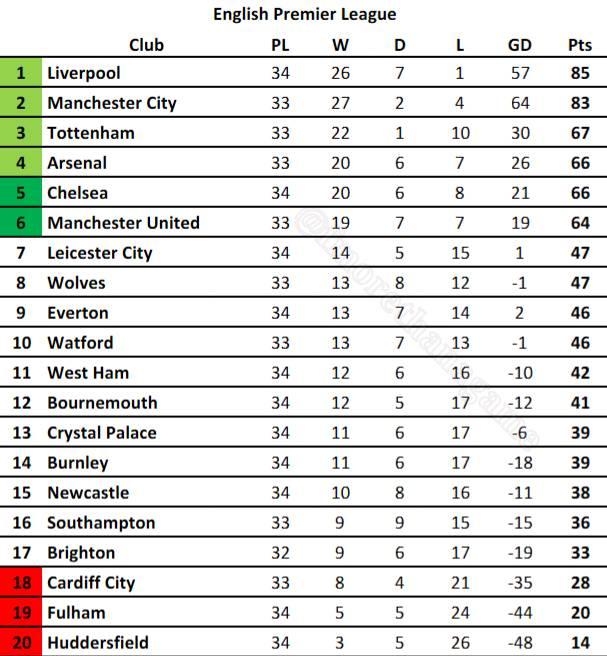Click the dark green rank 5 cell
This screenshot has width=607, height=656.
click(x=21, y=193)
